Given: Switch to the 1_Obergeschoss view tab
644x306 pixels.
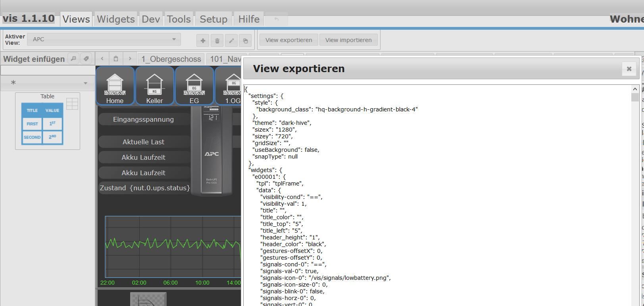Looking at the screenshot, I should [171, 59].
